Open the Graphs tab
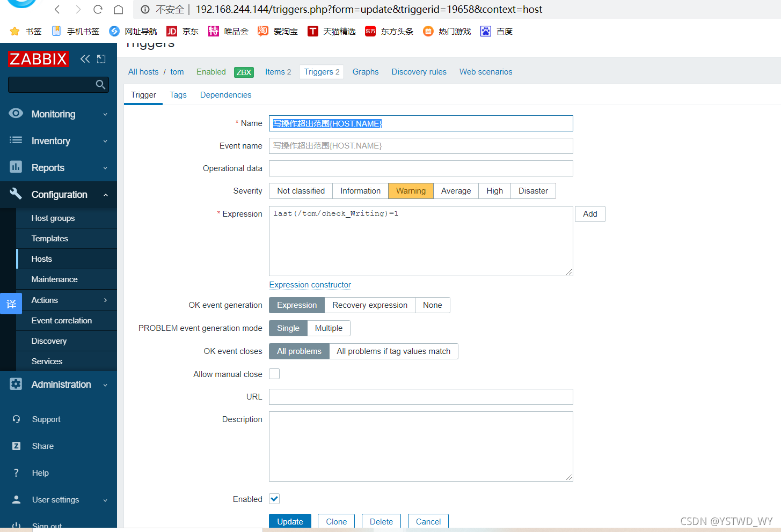Image resolution: width=781 pixels, height=532 pixels. (366, 72)
